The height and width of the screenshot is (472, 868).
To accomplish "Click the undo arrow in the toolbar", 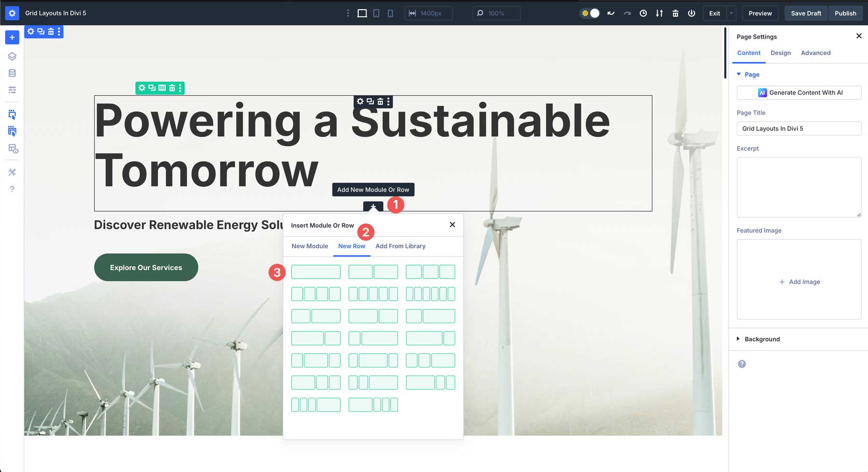I will pyautogui.click(x=611, y=13).
